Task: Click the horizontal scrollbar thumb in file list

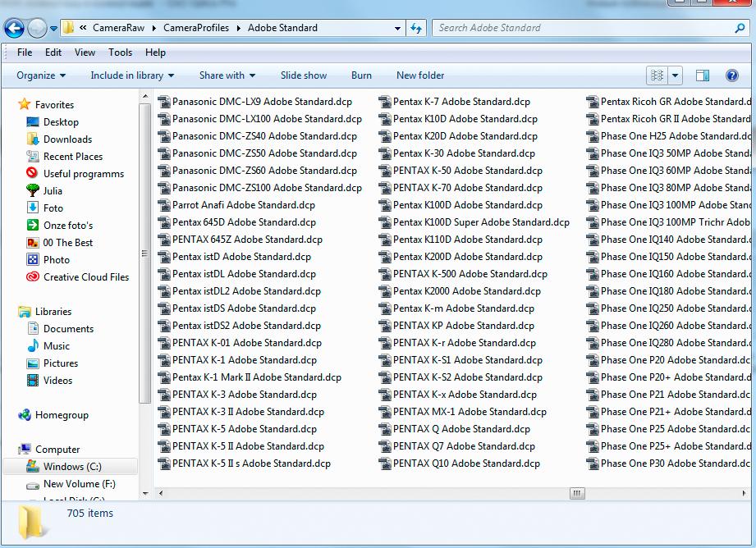Action: coord(577,493)
